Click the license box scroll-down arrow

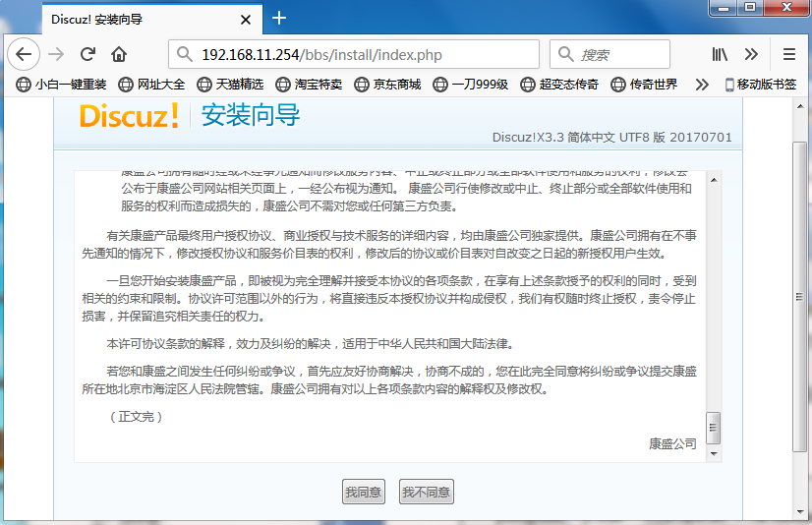714,453
